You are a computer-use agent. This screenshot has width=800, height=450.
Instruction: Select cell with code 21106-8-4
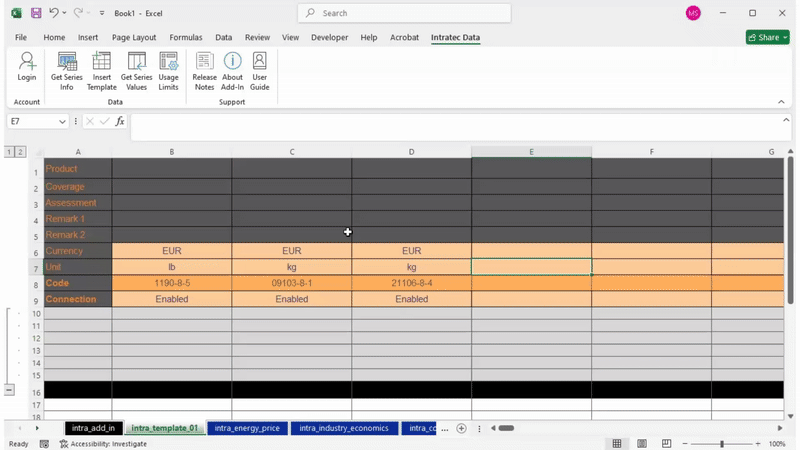(x=412, y=283)
